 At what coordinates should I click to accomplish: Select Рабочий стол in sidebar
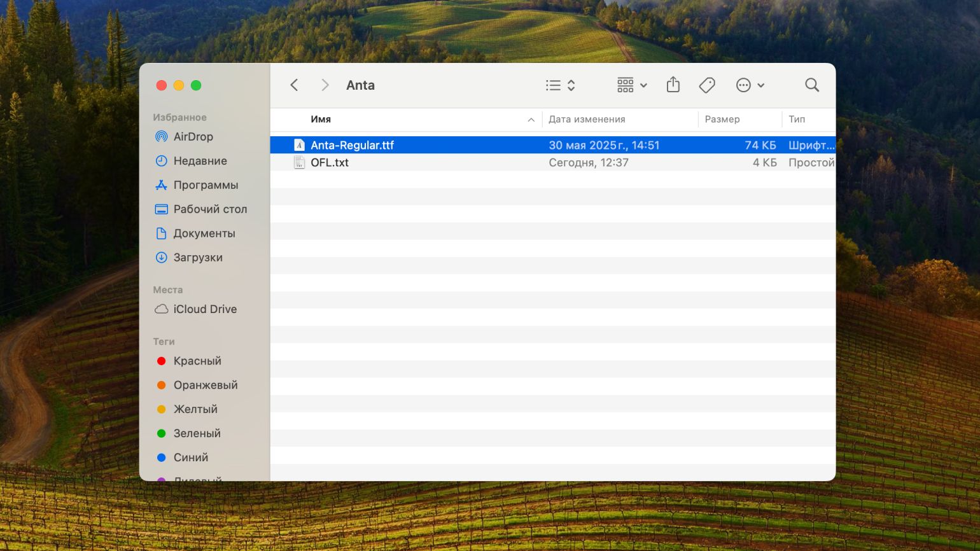pyautogui.click(x=209, y=209)
